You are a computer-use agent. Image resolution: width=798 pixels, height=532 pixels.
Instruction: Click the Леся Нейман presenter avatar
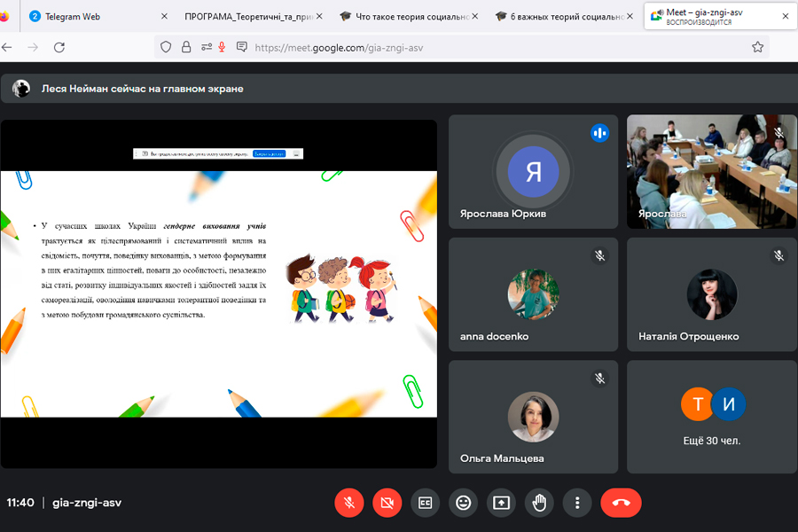tap(21, 89)
